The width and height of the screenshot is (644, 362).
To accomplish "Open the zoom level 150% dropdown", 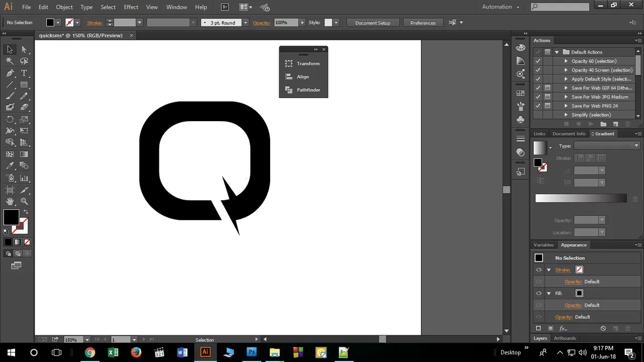I will click(x=87, y=340).
